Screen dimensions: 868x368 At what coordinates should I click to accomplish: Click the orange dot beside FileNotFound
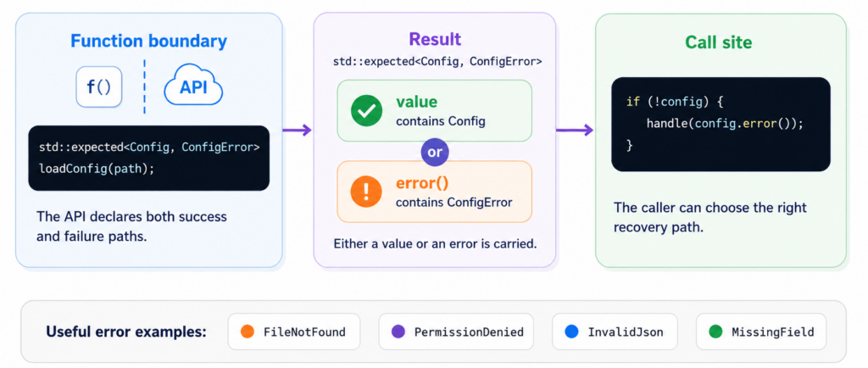tap(248, 332)
